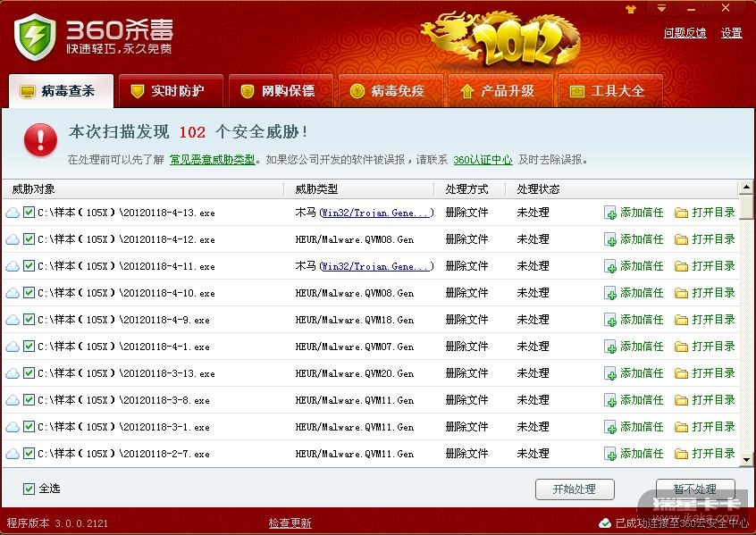The image size is (756, 535).
Task: Open the 病毒免疫 tab
Action: (x=391, y=90)
